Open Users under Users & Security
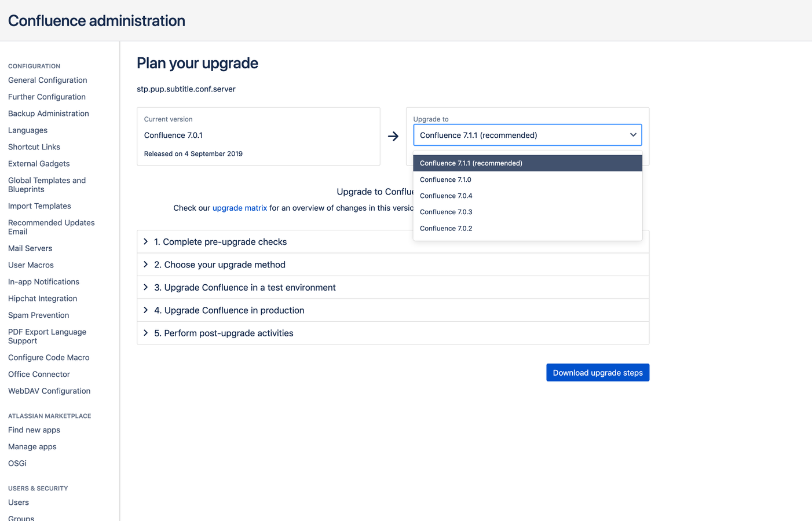The width and height of the screenshot is (812, 521). [19, 502]
